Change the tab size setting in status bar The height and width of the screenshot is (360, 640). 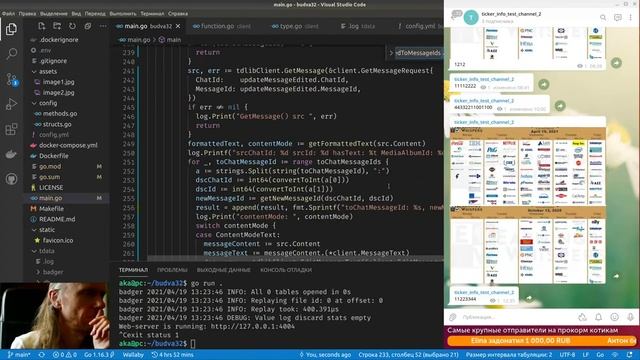tap(509, 355)
